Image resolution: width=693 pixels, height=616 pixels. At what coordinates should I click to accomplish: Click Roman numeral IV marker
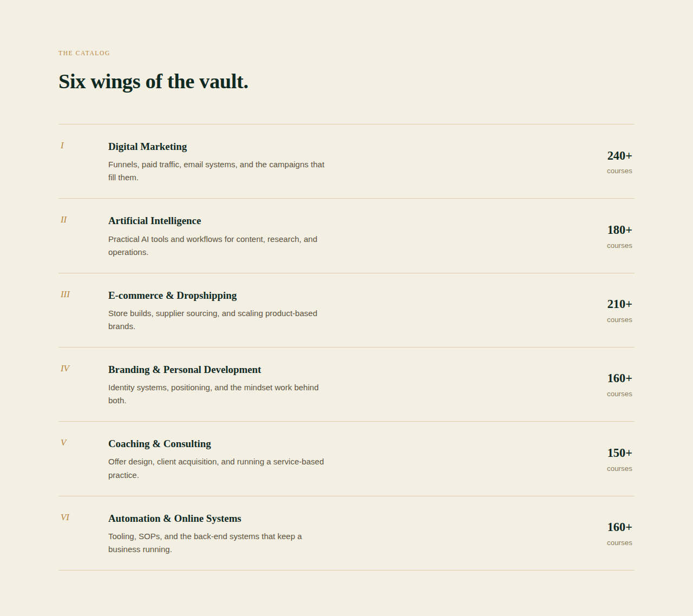pyautogui.click(x=65, y=369)
